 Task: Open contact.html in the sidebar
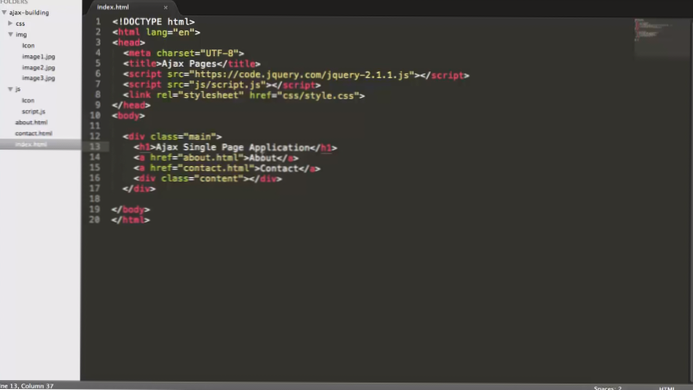point(34,133)
